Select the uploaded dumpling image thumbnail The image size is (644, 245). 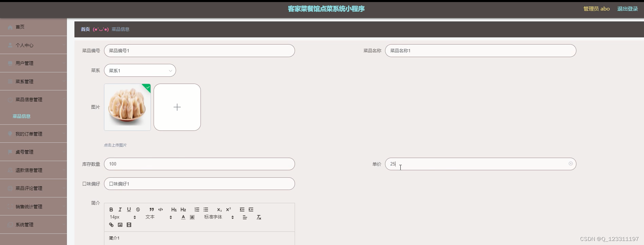(127, 107)
